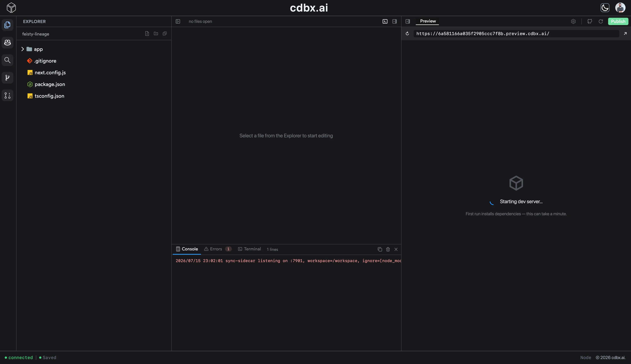Select the app folder icon
The height and width of the screenshot is (364, 631).
[29, 49]
